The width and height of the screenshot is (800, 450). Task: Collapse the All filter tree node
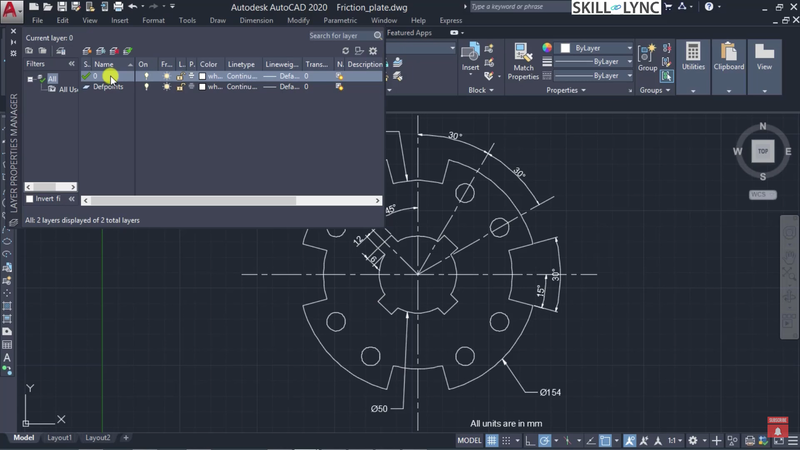pyautogui.click(x=31, y=78)
